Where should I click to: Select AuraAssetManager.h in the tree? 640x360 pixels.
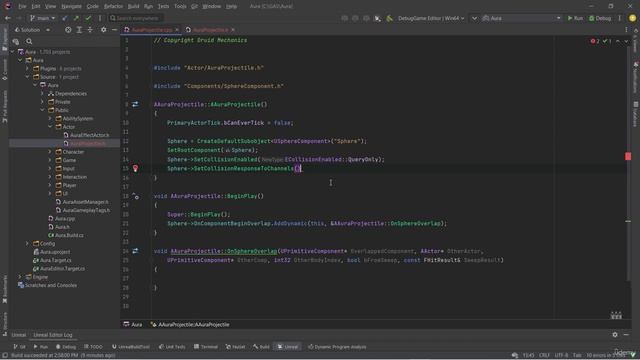82,202
